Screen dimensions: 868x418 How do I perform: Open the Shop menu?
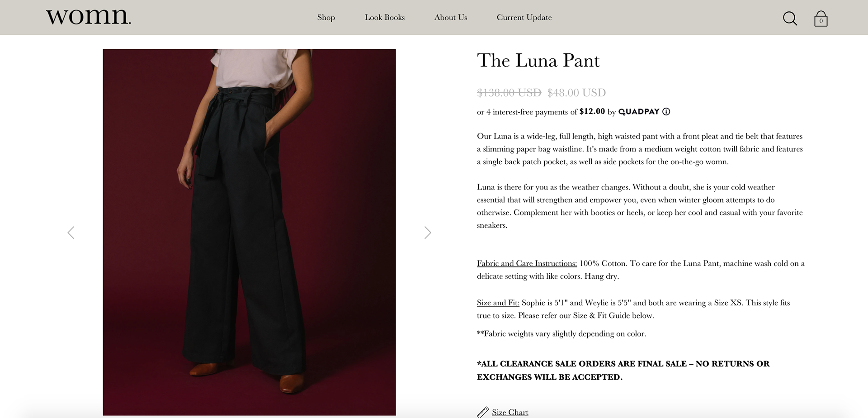click(x=326, y=18)
